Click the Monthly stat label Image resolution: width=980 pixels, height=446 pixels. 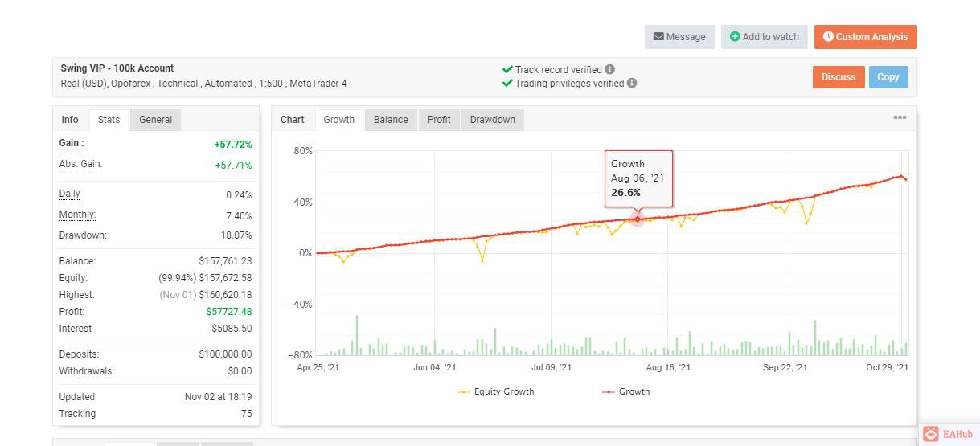pos(77,215)
